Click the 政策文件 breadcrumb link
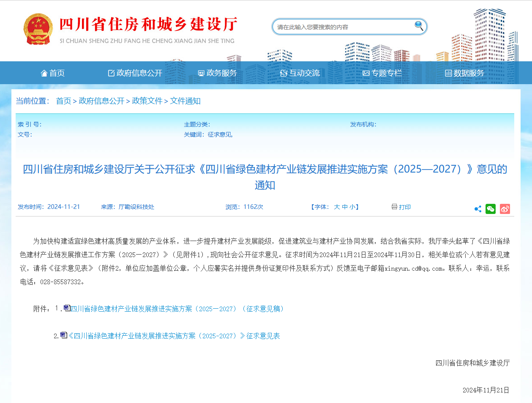Screen dimensions: 532x403 pyautogui.click(x=147, y=101)
